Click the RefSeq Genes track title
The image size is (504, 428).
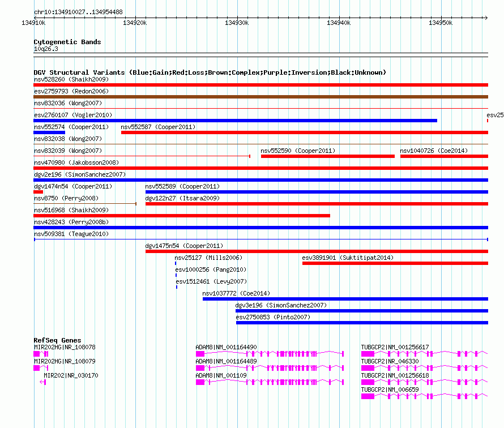click(57, 340)
